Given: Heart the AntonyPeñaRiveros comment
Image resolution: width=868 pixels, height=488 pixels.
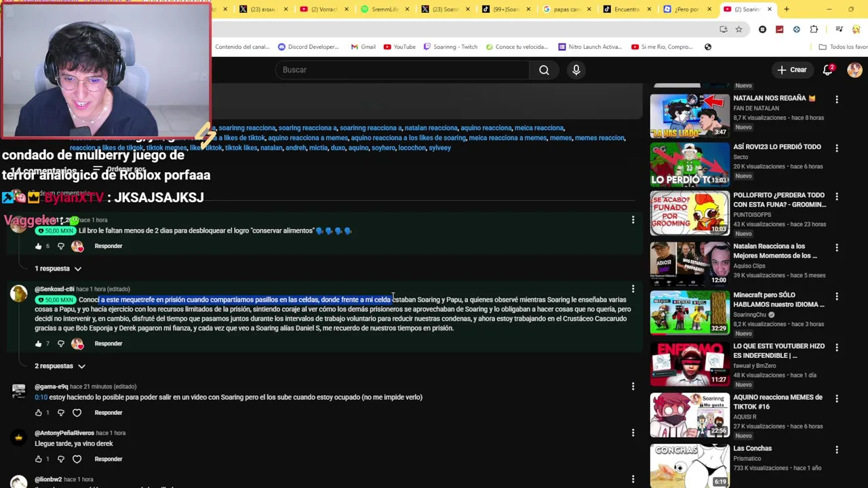Looking at the screenshot, I should pos(77,459).
